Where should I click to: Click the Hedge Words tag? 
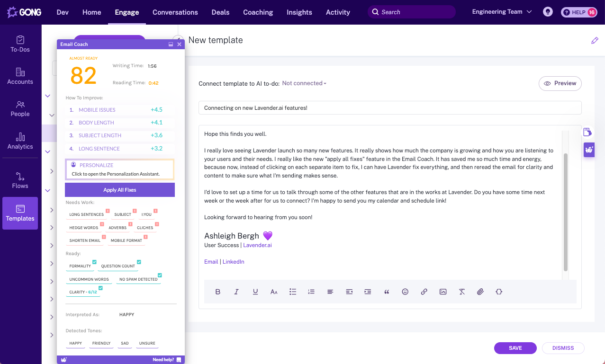84,228
